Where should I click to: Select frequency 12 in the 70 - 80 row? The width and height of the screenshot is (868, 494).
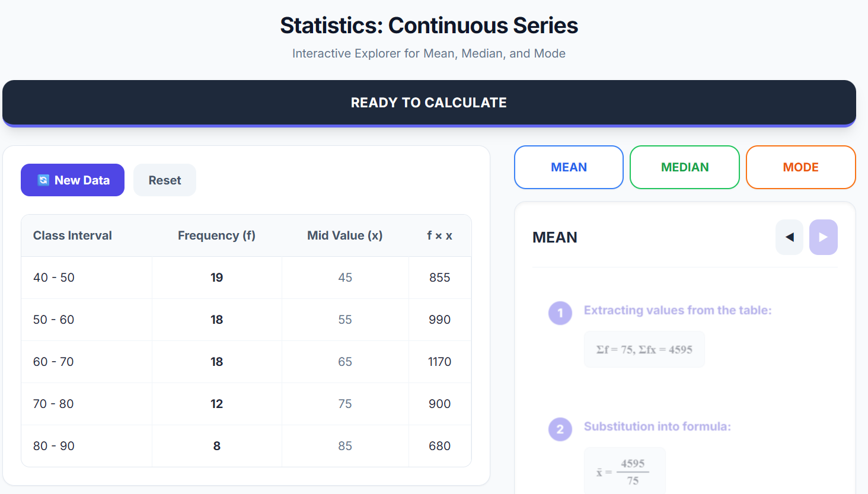click(x=216, y=404)
